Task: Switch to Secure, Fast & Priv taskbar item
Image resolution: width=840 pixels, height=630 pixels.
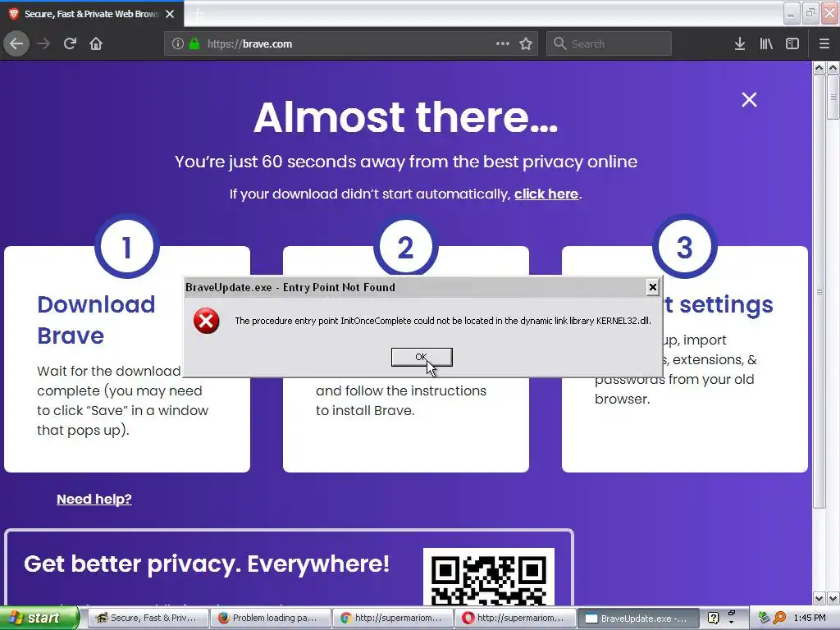Action: click(148, 618)
